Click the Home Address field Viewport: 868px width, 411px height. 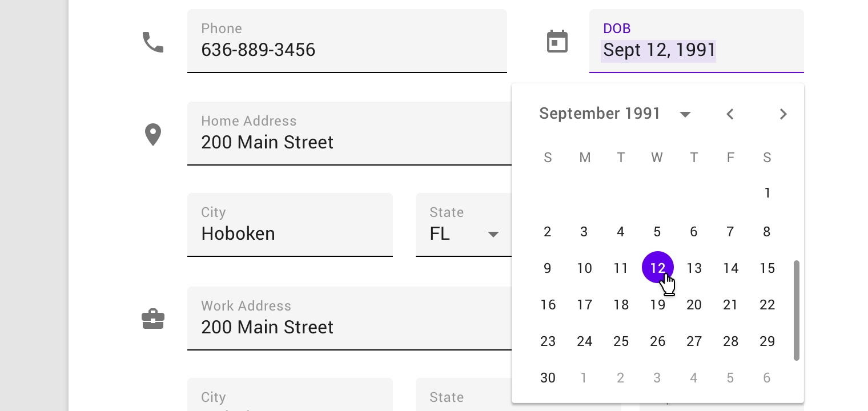click(348, 142)
